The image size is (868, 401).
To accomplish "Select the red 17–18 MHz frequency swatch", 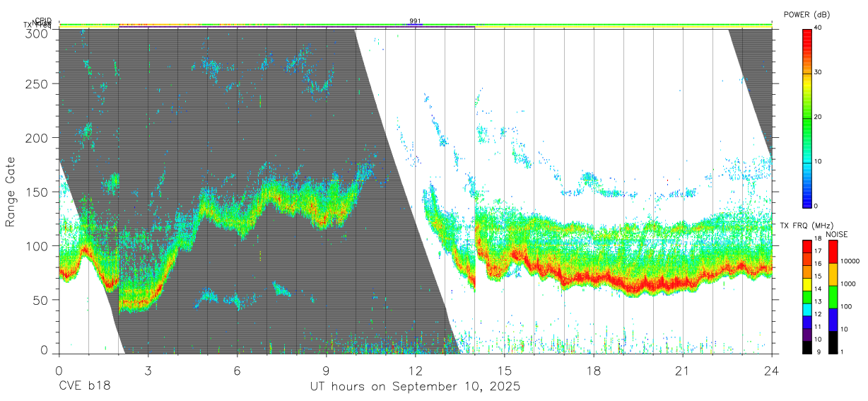I will click(x=807, y=246).
